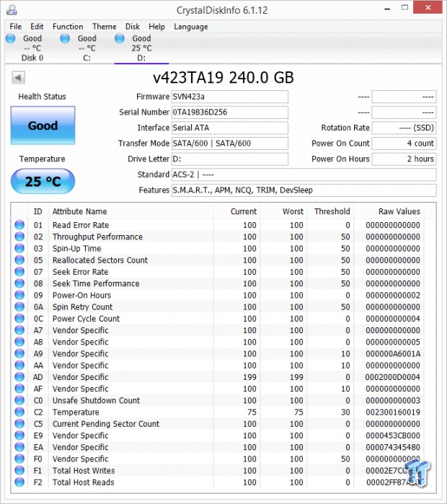
Task: Click status orb for Total Host Writes
Action: pyautogui.click(x=19, y=470)
